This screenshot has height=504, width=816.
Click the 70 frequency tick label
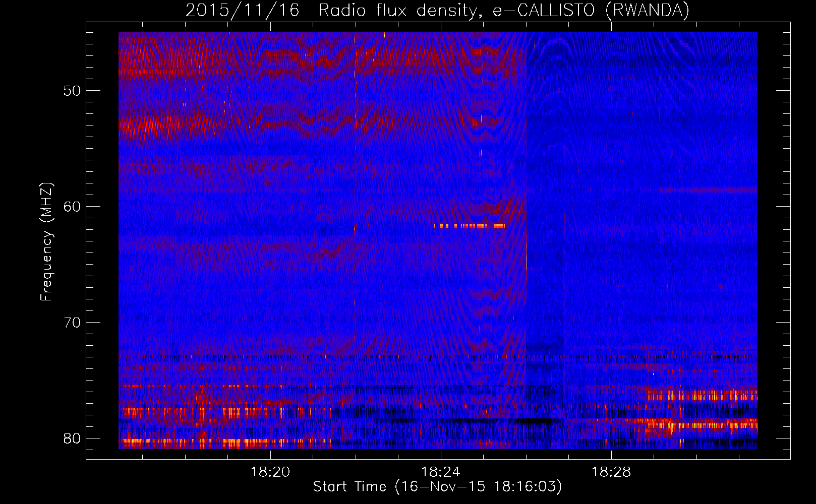(x=73, y=323)
